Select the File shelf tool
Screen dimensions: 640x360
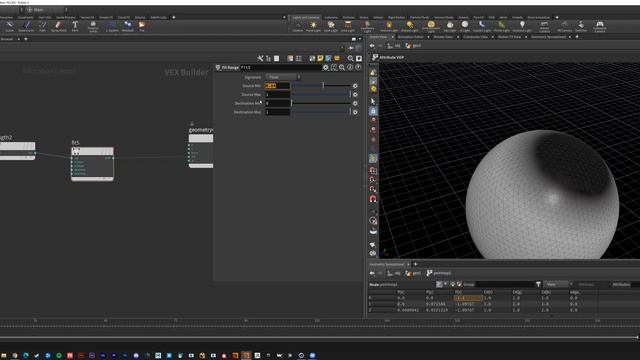[x=142, y=27]
